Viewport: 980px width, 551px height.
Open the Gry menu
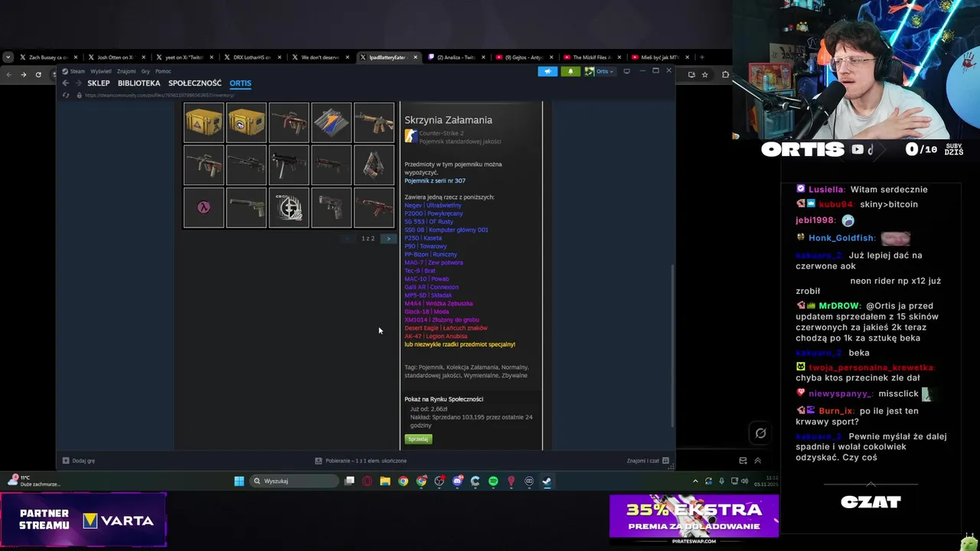145,71
